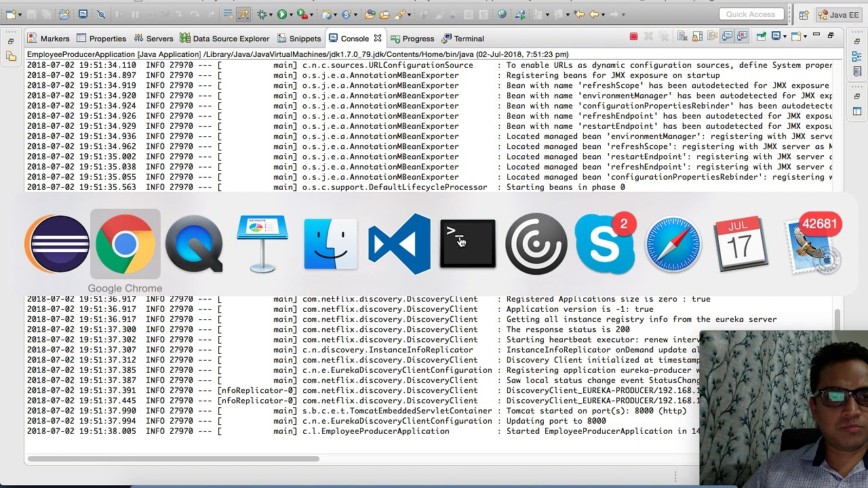Toggle Word Wrap in the console toolbar

tap(712, 36)
